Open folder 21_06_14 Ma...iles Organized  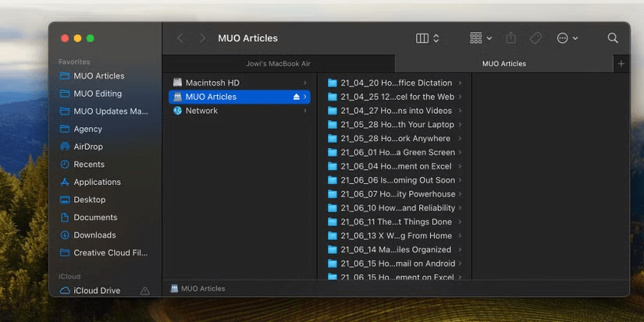tap(395, 249)
